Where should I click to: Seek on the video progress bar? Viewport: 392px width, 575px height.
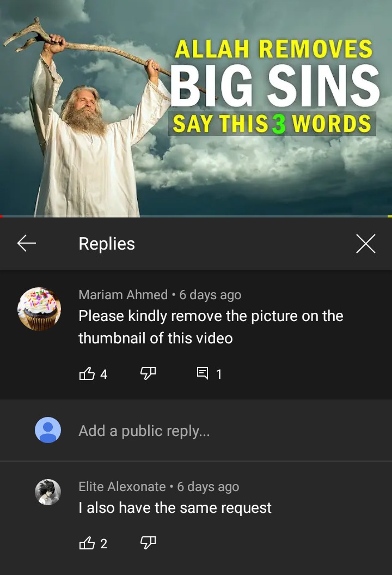[196, 216]
